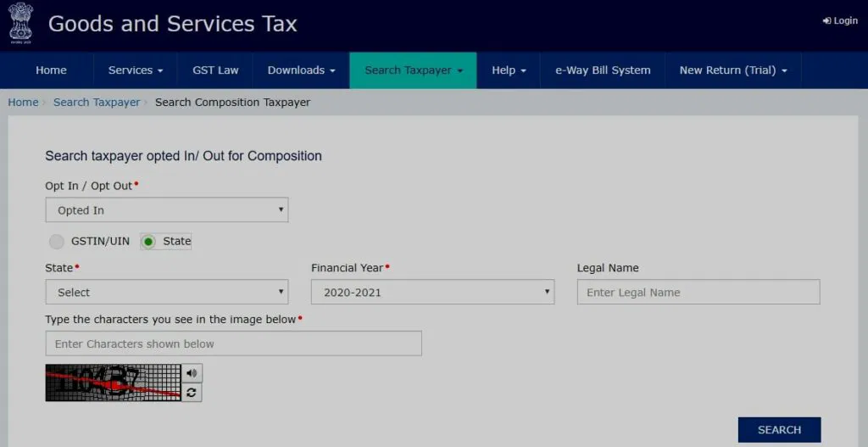Refresh the captcha image
The image size is (868, 447).
point(192,392)
